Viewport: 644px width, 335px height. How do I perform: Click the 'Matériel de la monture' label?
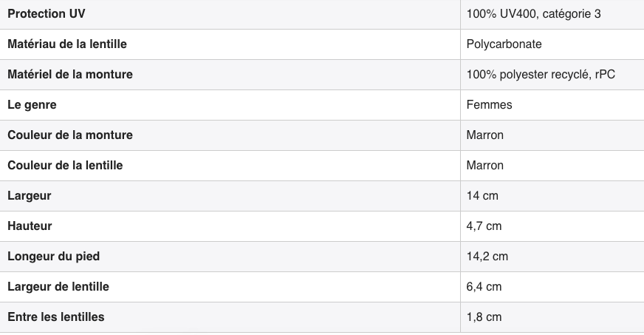pos(70,75)
